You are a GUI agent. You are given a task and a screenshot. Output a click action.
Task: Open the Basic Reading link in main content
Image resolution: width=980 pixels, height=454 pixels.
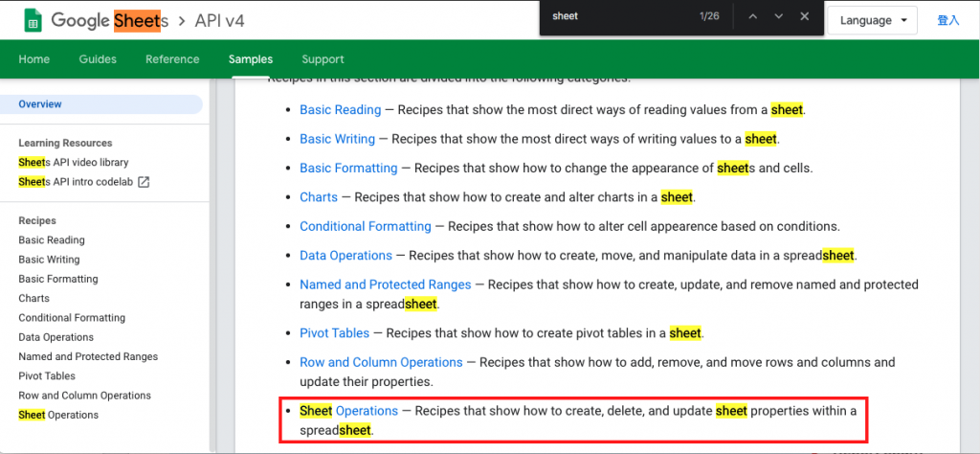[x=341, y=110]
